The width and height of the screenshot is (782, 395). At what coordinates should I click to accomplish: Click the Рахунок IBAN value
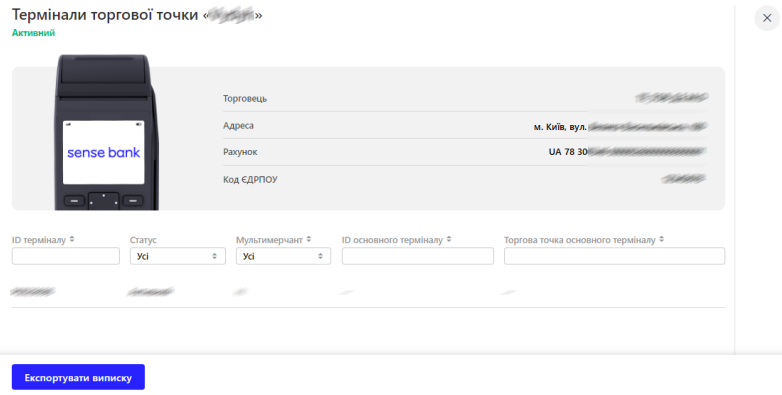click(x=627, y=152)
